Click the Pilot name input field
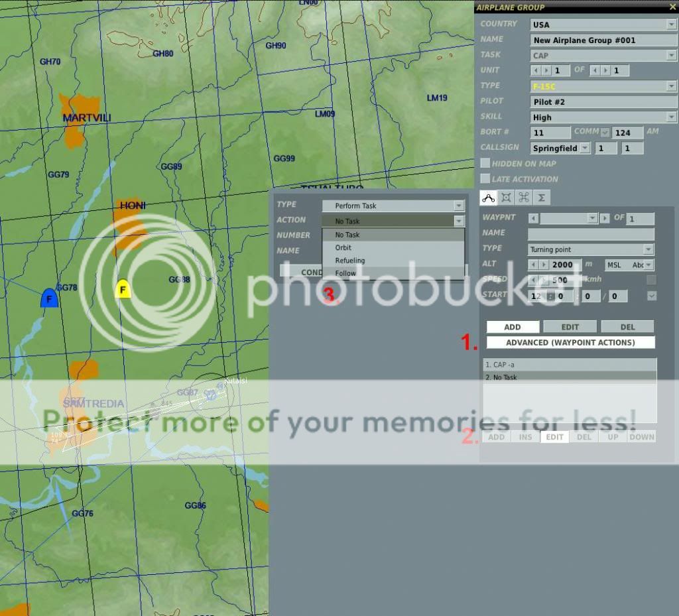This screenshot has height=616, width=679. 603,102
